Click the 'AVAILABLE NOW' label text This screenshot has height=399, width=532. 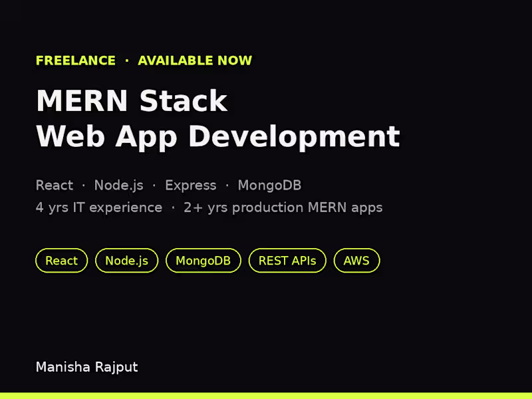pyautogui.click(x=195, y=61)
